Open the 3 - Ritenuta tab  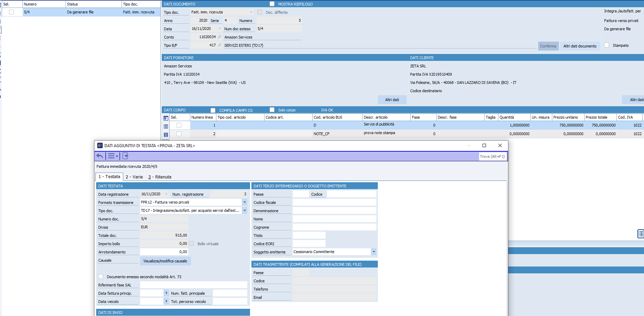pos(160,177)
